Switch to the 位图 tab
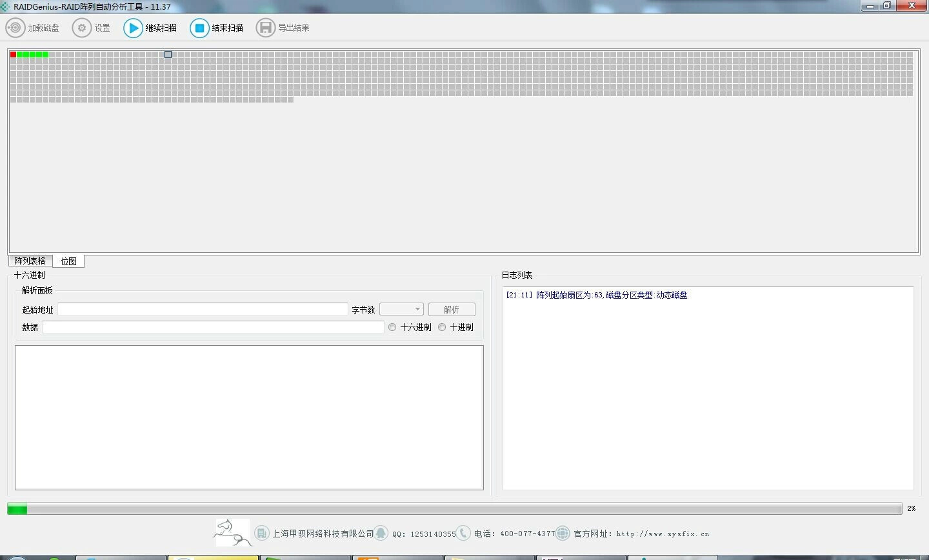 (68, 261)
